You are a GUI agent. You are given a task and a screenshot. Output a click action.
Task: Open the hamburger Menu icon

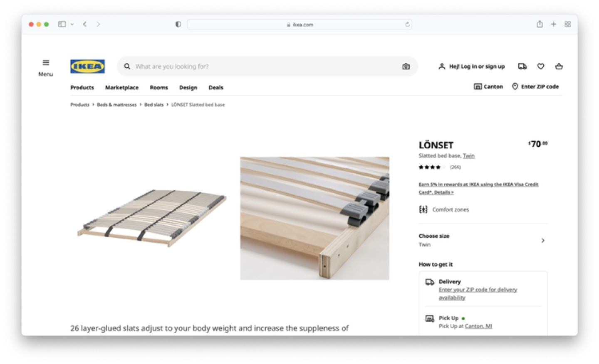[x=46, y=63]
